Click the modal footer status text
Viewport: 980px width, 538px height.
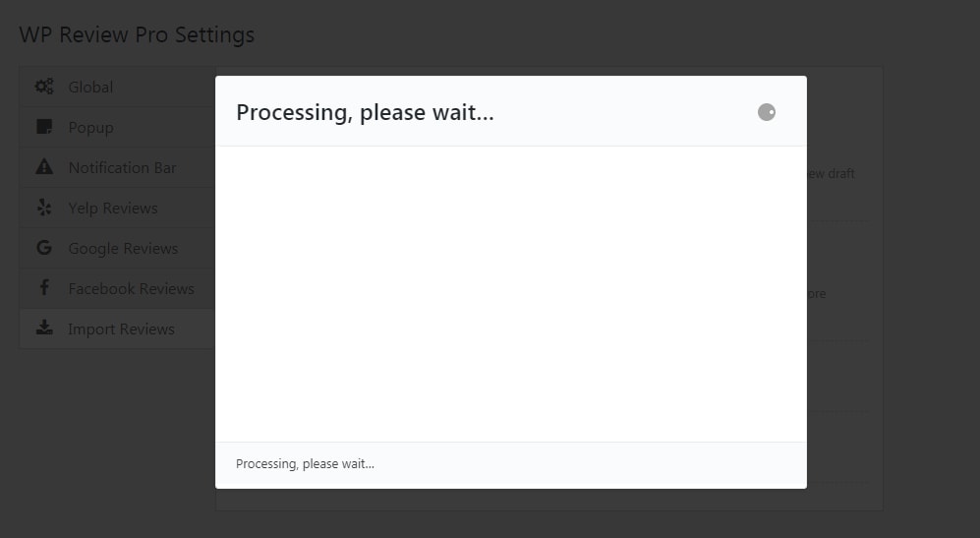(x=305, y=463)
